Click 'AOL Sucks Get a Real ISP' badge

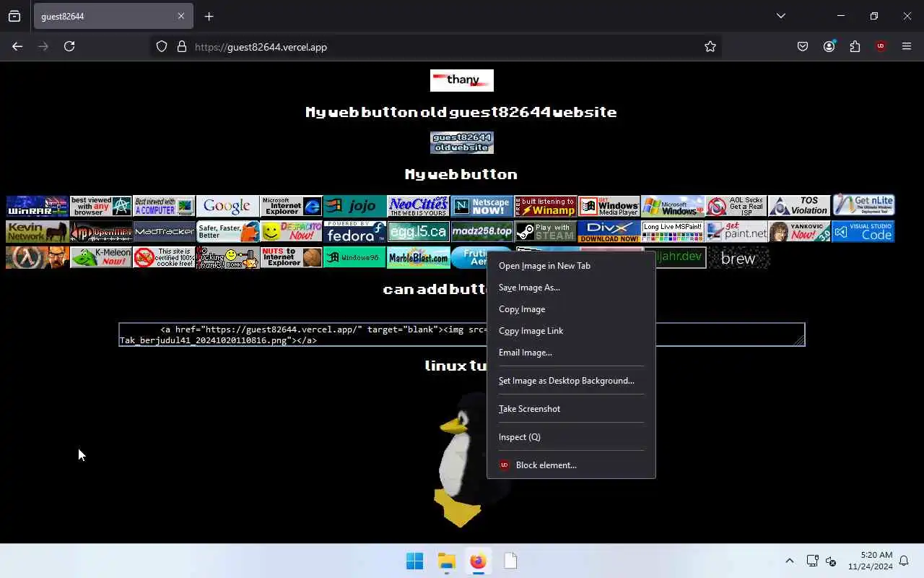[x=736, y=206]
